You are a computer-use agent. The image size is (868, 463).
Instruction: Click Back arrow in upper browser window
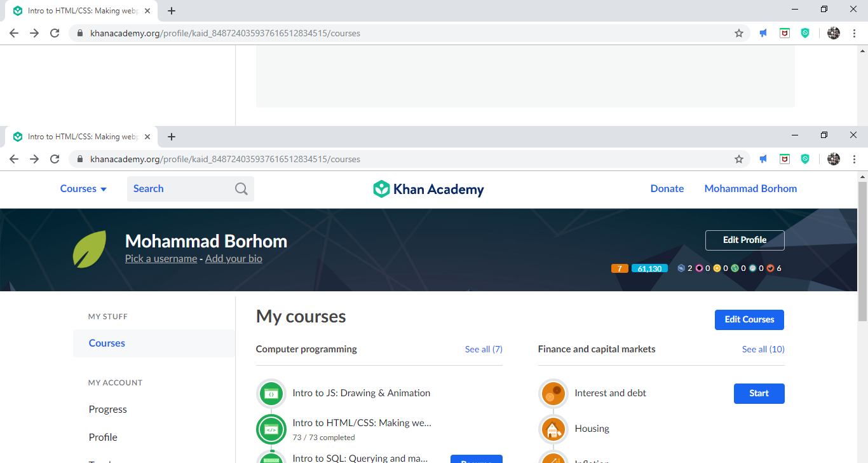point(14,33)
